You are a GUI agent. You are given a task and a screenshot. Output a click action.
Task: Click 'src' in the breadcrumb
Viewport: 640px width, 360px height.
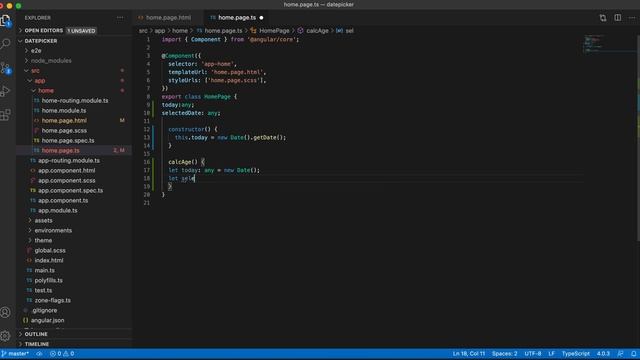click(143, 31)
